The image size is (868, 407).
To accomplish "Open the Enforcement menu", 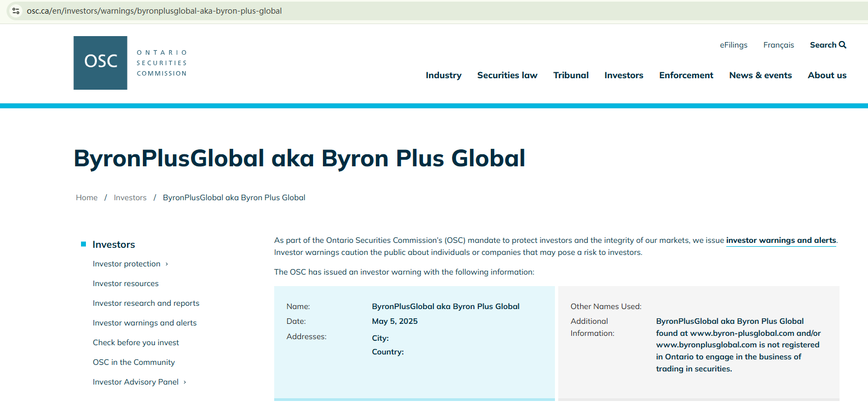I will (x=686, y=75).
